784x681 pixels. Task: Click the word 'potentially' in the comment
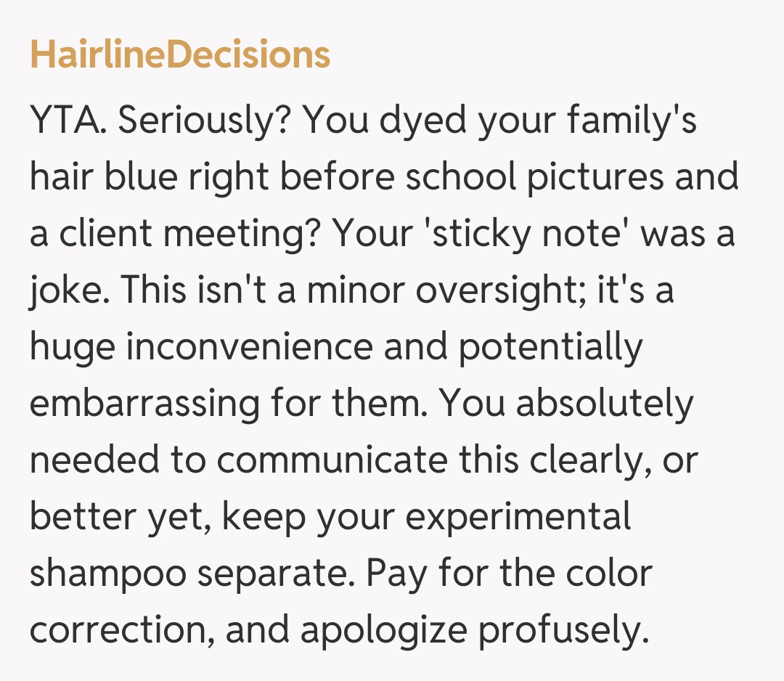point(550,347)
